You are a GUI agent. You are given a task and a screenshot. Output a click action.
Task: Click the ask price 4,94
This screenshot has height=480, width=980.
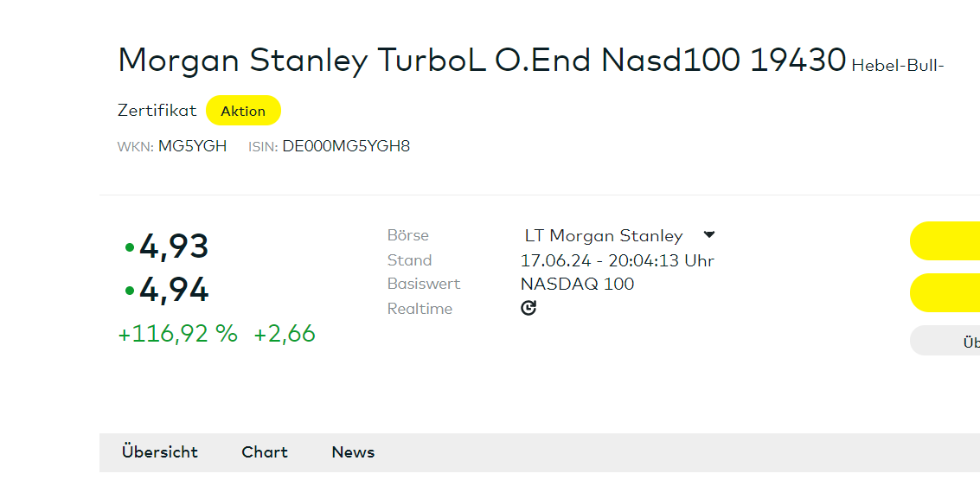tap(174, 291)
